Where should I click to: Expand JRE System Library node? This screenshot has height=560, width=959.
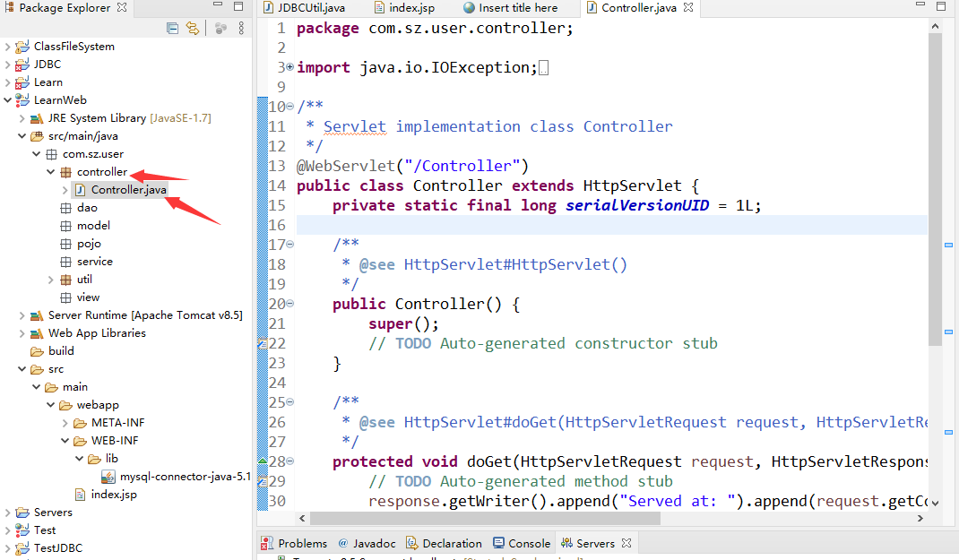22,118
